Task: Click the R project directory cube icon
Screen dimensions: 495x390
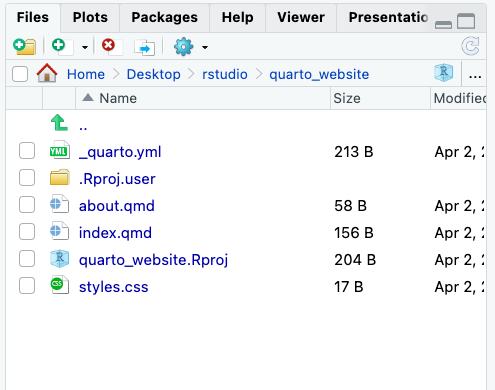Action: point(443,73)
